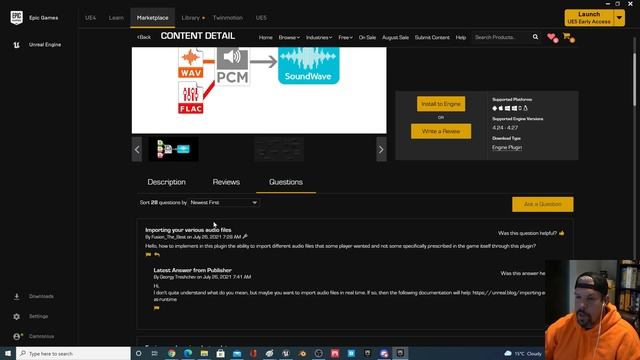Image resolution: width=640 pixels, height=360 pixels.
Task: Open Microsoft Store from the taskbar
Action: 221,353
